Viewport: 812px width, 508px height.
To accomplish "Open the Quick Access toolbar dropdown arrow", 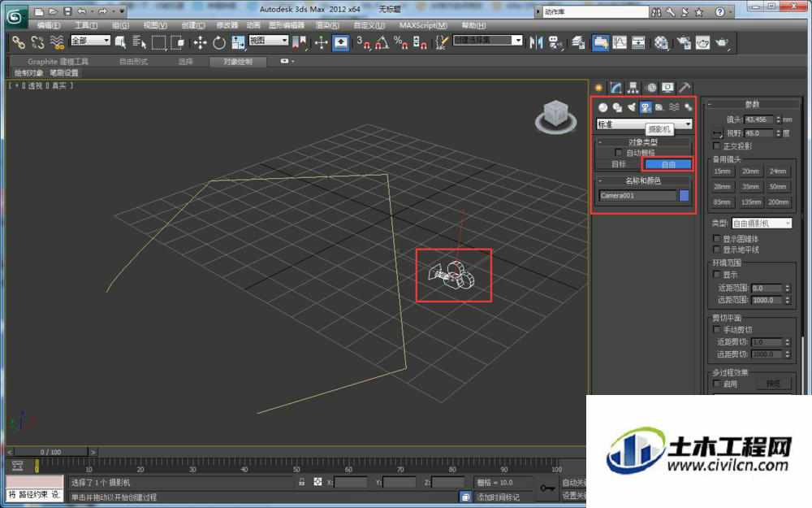I will tap(123, 11).
